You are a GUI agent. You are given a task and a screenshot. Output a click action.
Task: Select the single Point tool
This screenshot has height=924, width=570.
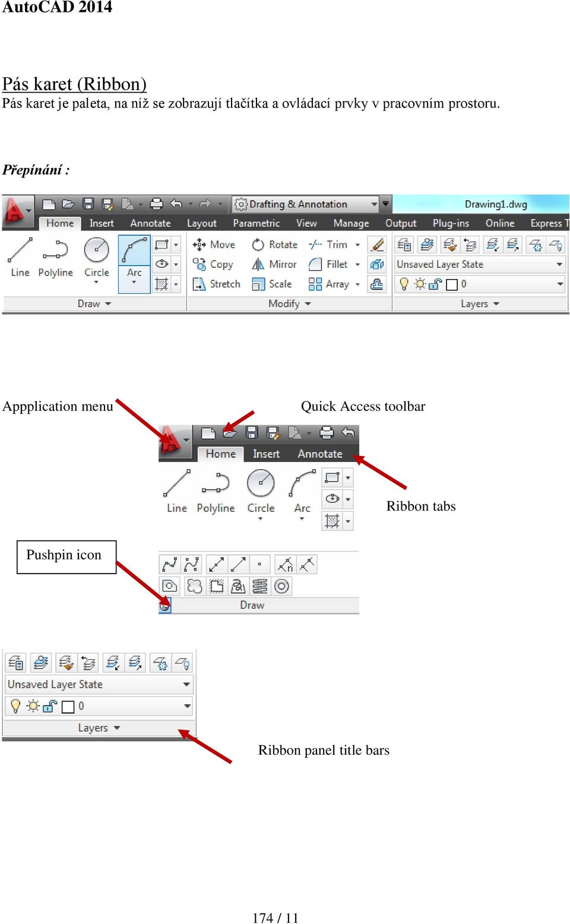pos(259,564)
